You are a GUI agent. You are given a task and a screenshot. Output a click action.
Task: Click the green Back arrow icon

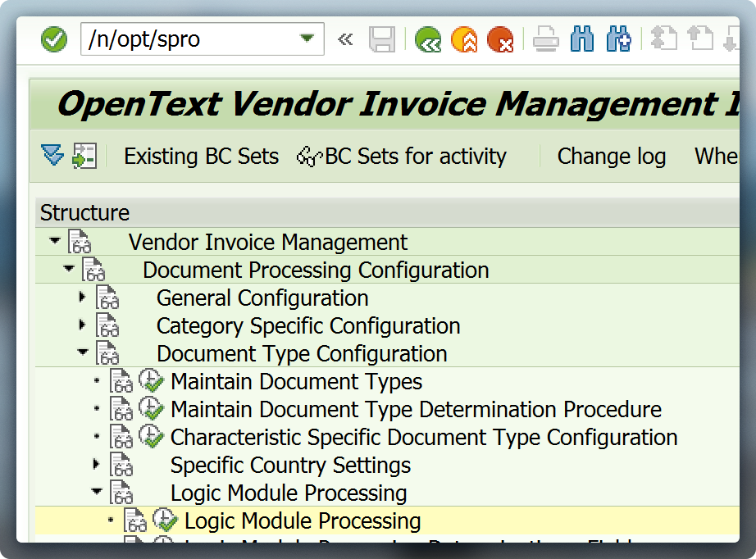[x=427, y=39]
